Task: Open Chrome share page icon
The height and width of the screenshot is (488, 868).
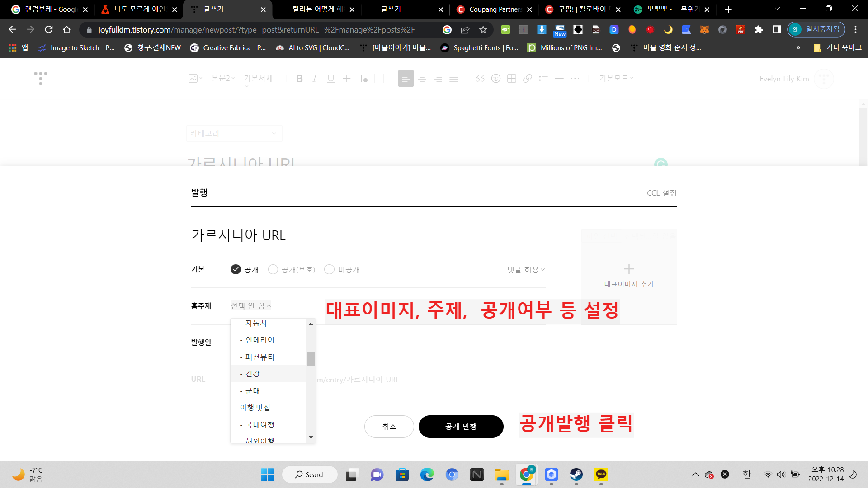Action: pos(465,30)
